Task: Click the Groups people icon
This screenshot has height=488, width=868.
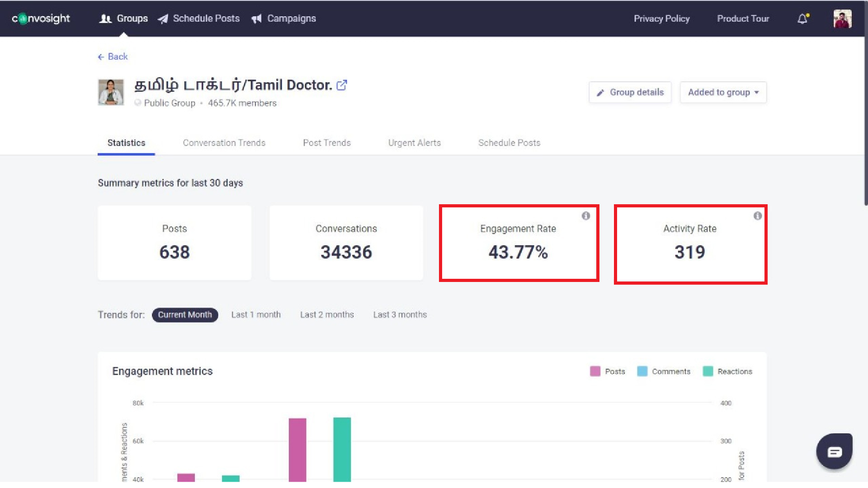Action: [x=105, y=19]
